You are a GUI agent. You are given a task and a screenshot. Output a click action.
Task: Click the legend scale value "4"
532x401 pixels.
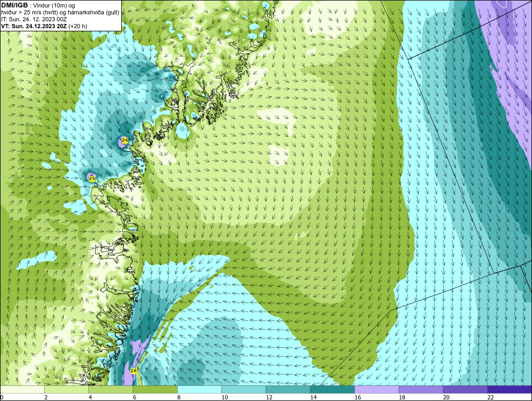coord(90,397)
